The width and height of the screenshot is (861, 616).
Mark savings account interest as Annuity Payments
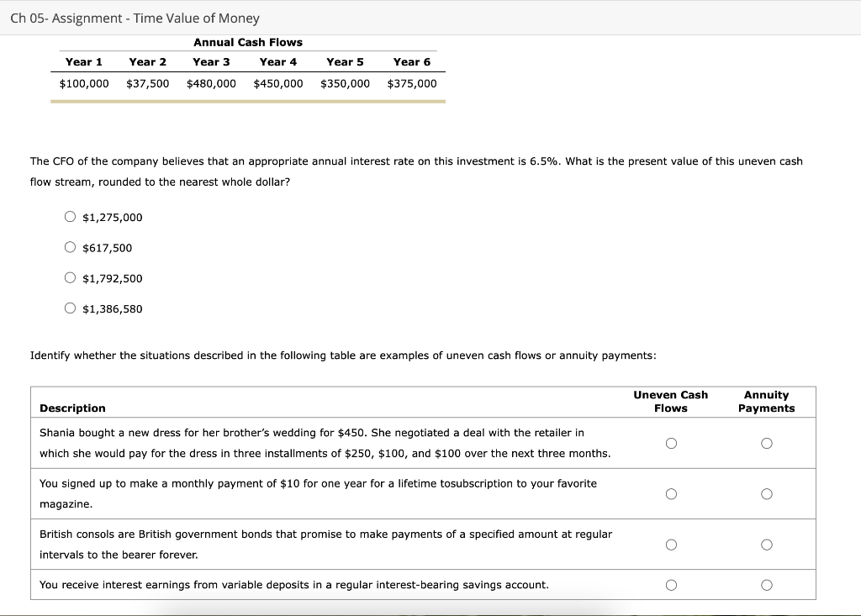(x=766, y=584)
